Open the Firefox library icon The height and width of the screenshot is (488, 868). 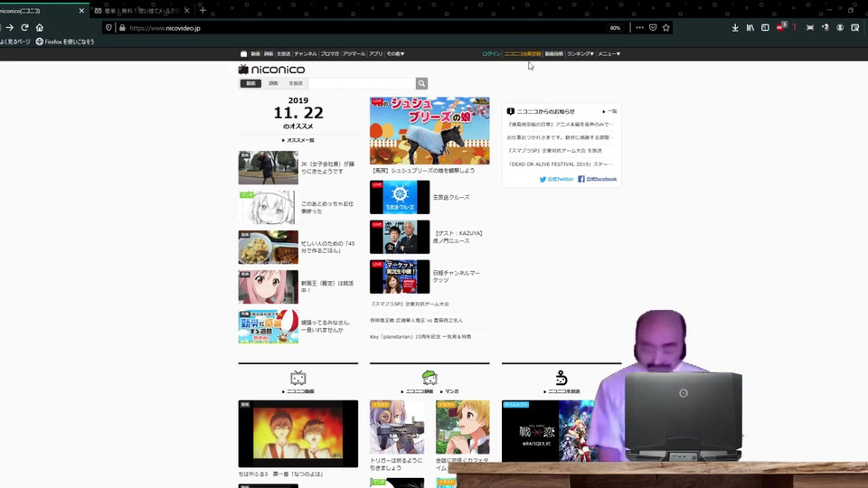pyautogui.click(x=750, y=28)
